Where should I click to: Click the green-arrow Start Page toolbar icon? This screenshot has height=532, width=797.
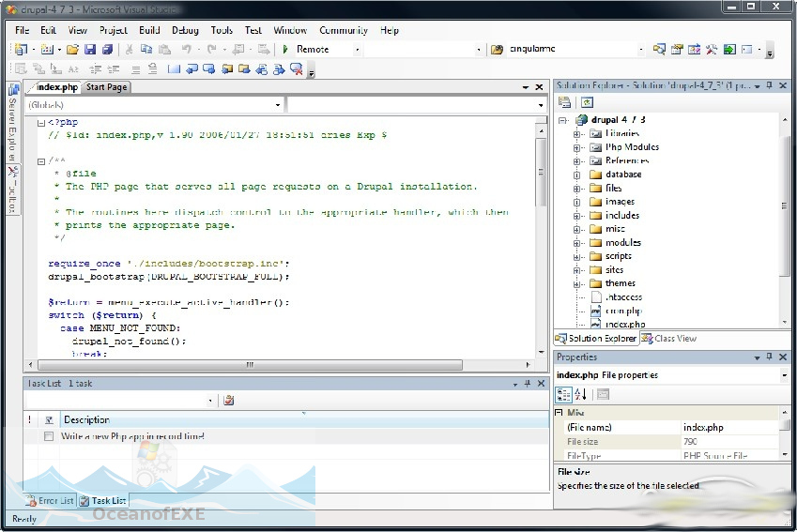click(729, 50)
